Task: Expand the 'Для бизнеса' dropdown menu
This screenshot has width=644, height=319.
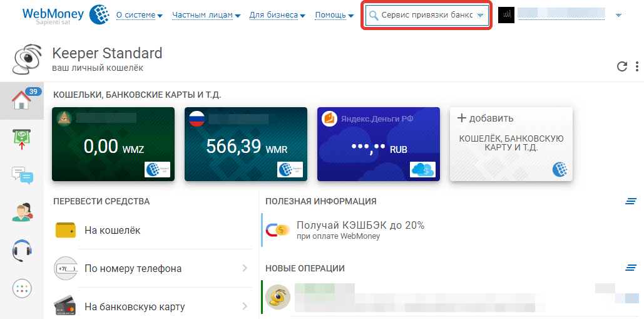Action: (x=277, y=15)
